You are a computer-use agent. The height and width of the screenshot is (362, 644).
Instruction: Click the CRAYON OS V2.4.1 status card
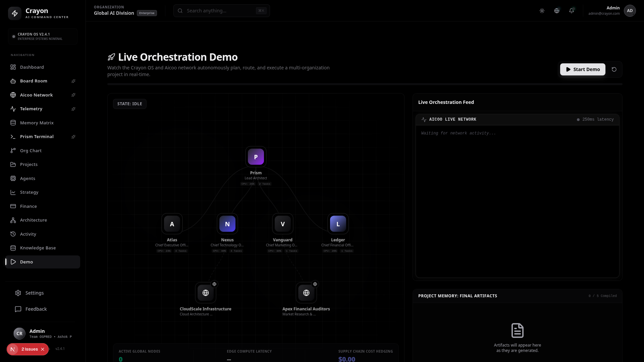coord(43,36)
